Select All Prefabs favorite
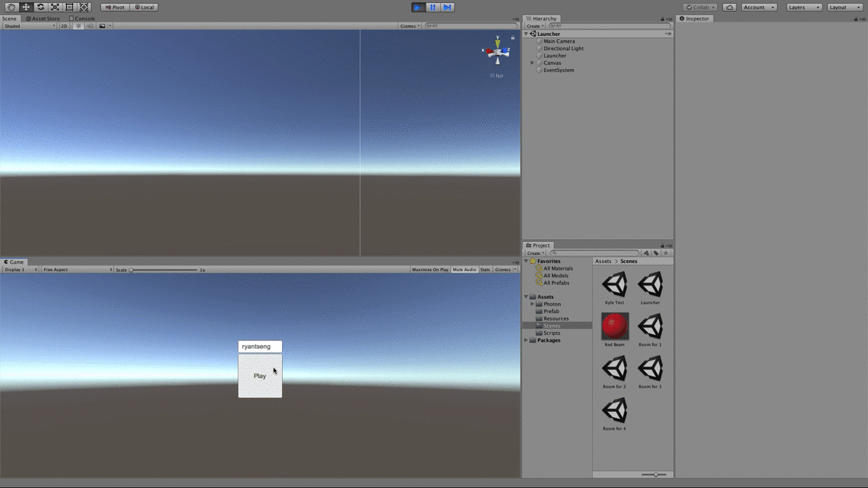 click(x=556, y=283)
